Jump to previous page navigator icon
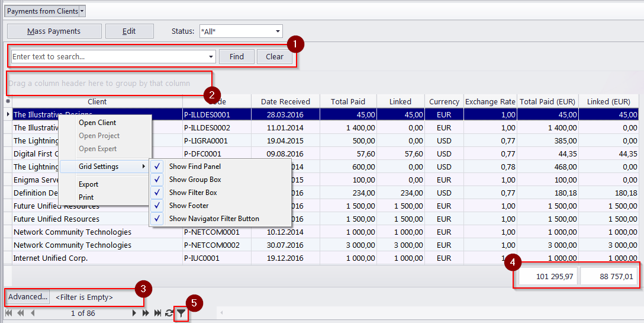The width and height of the screenshot is (644, 323). [20, 314]
